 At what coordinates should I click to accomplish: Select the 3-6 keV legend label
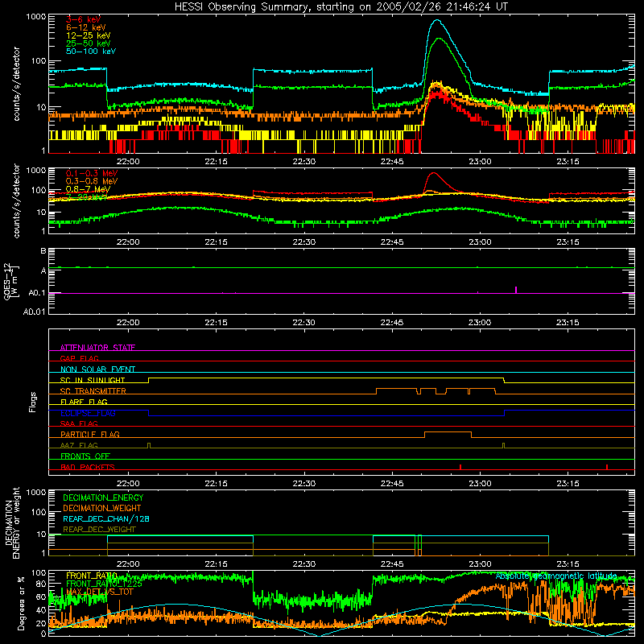click(83, 19)
